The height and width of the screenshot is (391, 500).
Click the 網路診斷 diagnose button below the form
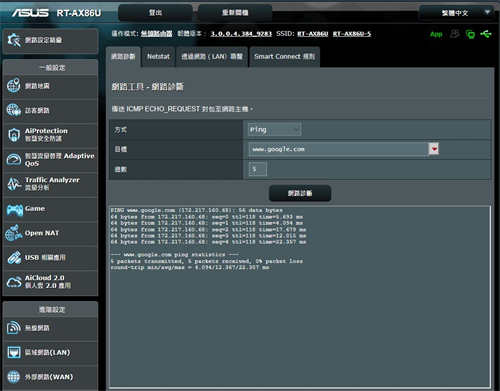[300, 193]
